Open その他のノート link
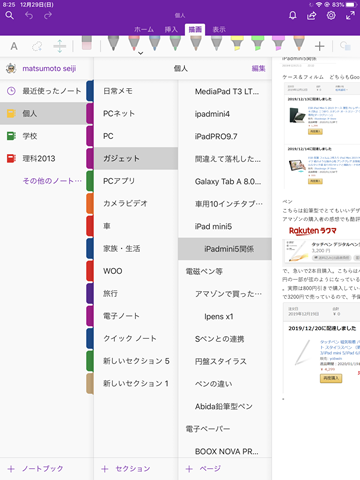The height and width of the screenshot is (480, 360). 52,181
